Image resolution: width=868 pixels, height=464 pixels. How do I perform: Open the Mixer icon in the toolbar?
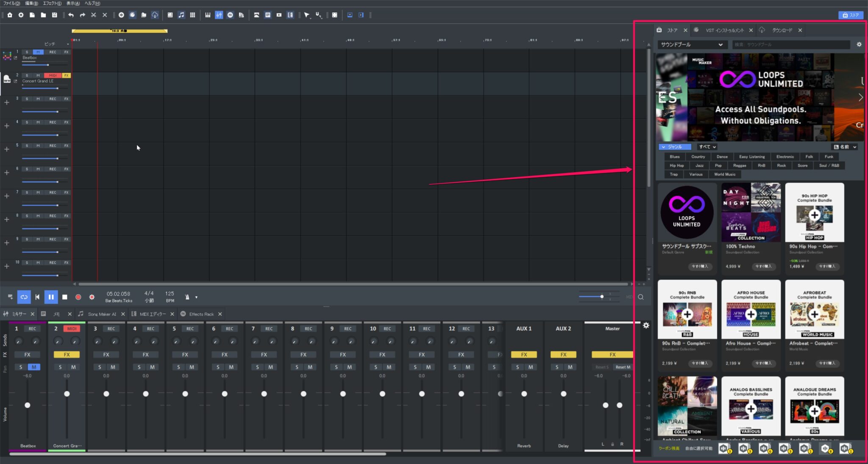pyautogui.click(x=219, y=15)
